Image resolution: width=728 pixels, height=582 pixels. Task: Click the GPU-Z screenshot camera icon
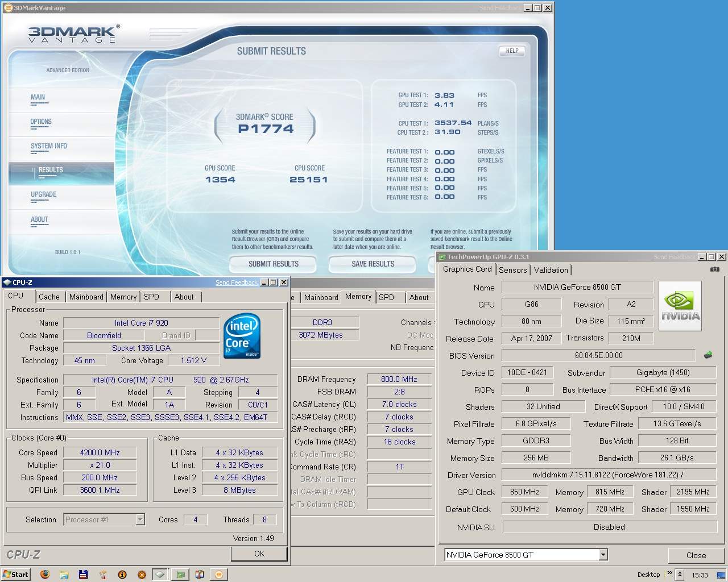(x=715, y=269)
